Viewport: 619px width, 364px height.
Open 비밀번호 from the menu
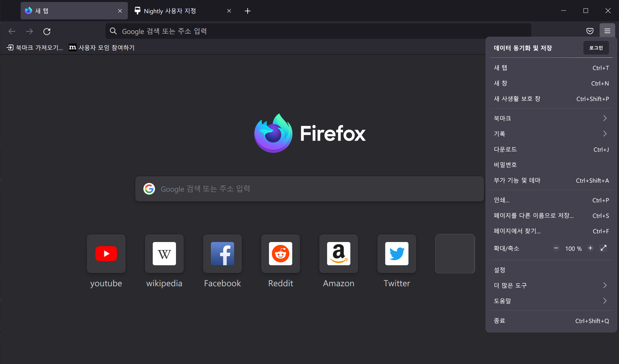[551, 165]
